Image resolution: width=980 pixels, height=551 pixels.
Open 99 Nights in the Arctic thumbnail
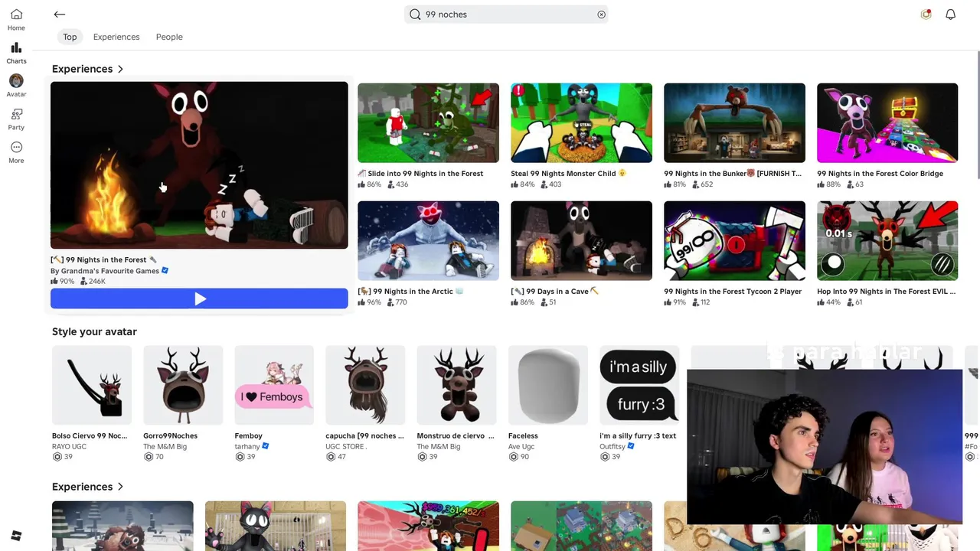[428, 241]
